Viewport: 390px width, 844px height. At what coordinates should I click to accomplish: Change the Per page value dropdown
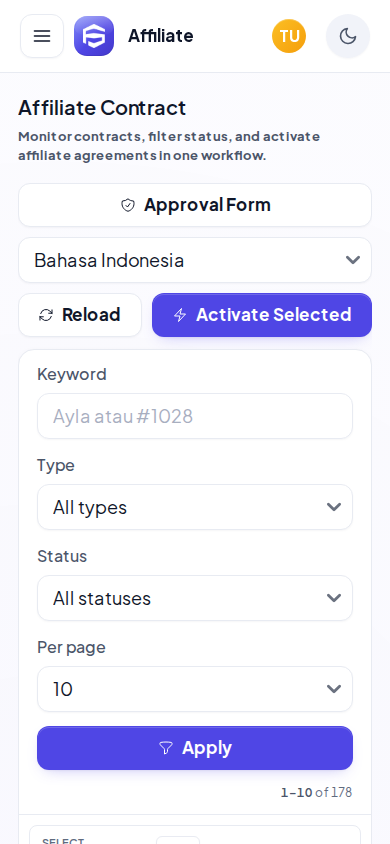pos(195,689)
